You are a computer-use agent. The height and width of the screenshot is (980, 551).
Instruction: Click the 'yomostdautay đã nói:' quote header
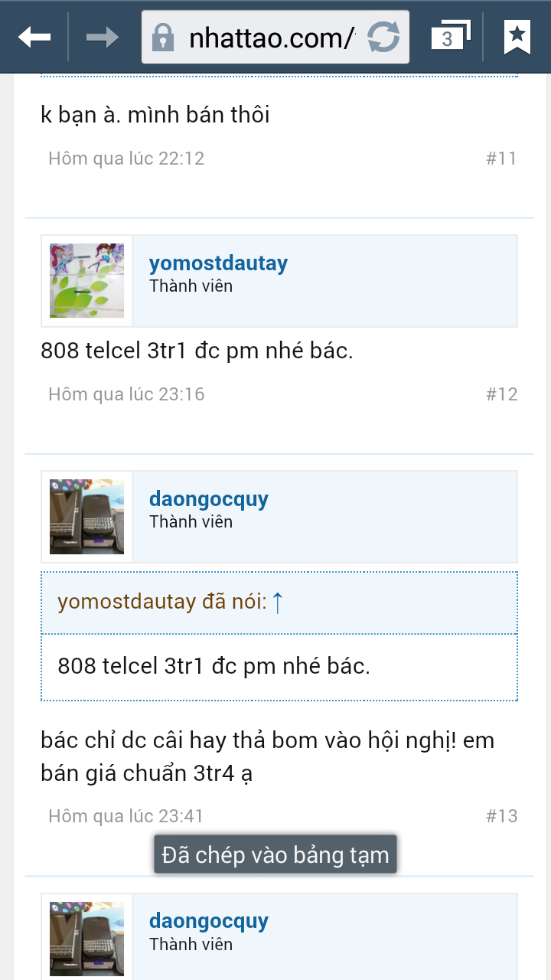[161, 603]
